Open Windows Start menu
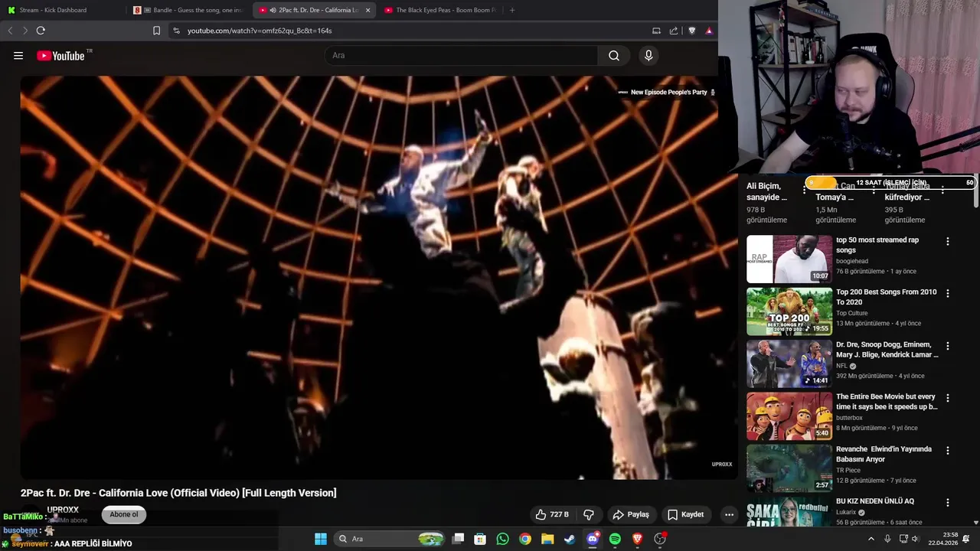Image resolution: width=980 pixels, height=551 pixels. [x=321, y=539]
